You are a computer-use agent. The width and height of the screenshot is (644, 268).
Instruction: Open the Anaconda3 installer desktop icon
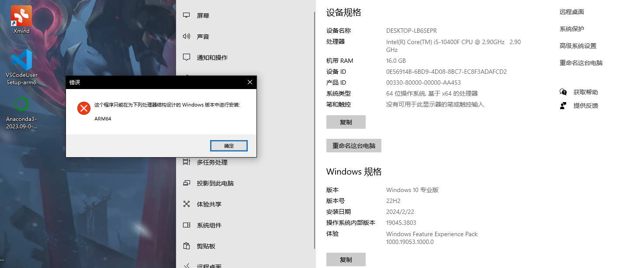(x=21, y=113)
